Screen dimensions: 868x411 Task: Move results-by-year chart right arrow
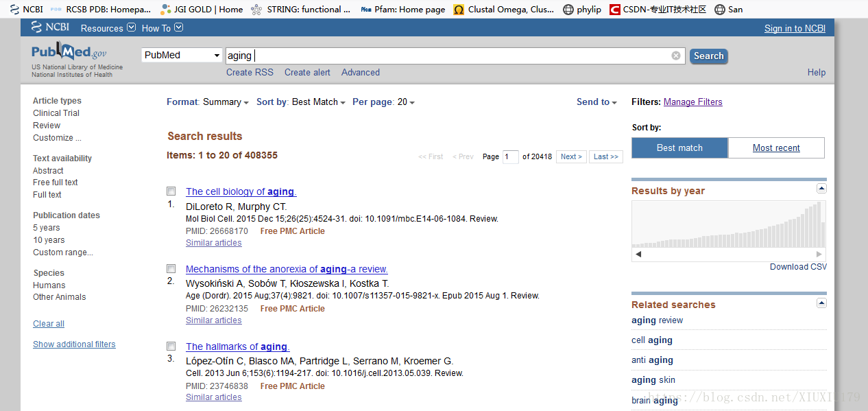coord(819,254)
